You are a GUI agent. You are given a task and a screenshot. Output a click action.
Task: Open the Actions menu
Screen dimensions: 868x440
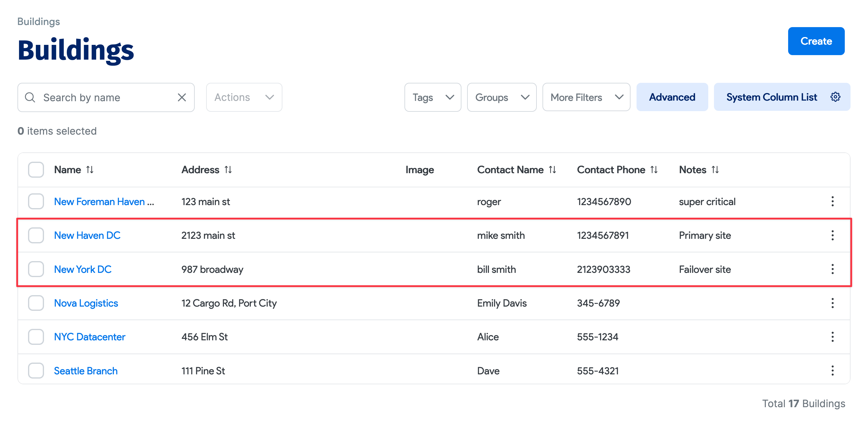(244, 97)
